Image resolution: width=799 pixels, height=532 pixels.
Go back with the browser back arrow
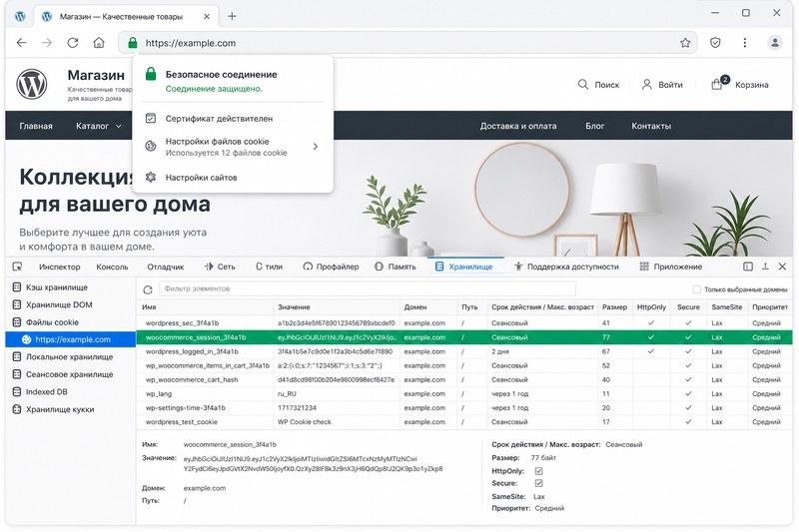[x=21, y=43]
